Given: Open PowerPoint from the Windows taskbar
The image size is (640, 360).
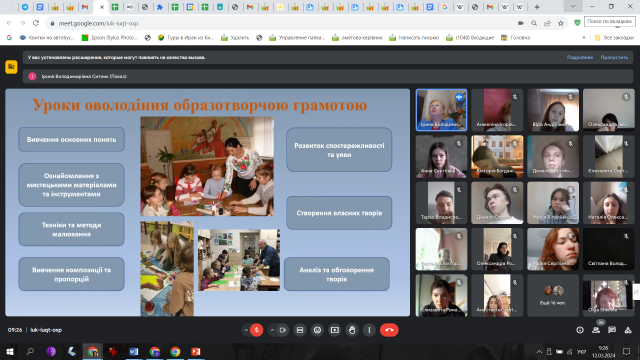Looking at the screenshot, I should point(196,351).
